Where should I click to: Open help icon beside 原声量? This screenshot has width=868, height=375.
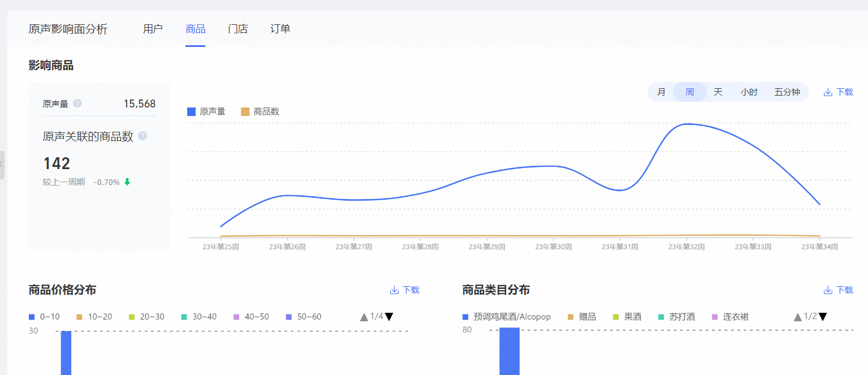[77, 104]
